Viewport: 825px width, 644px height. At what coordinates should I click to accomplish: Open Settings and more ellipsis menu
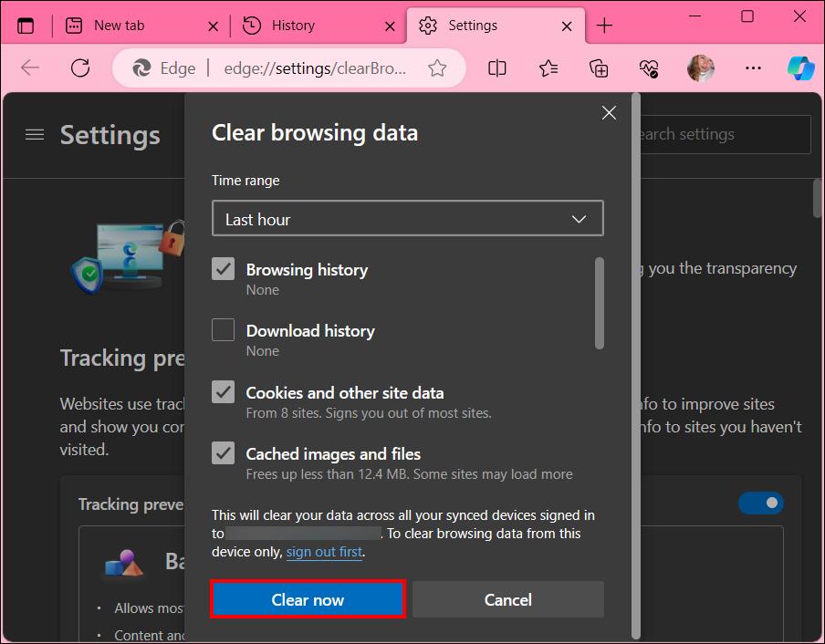(753, 68)
